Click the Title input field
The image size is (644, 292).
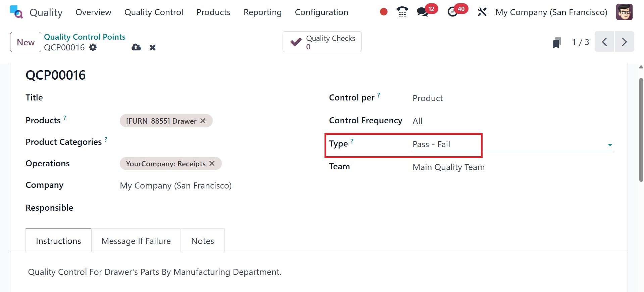coord(201,98)
